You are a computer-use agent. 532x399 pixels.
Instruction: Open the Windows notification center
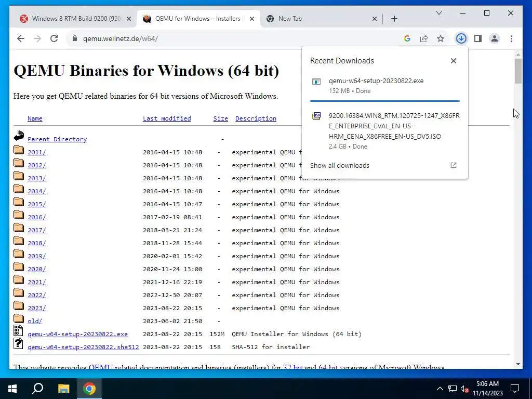pyautogui.click(x=515, y=389)
